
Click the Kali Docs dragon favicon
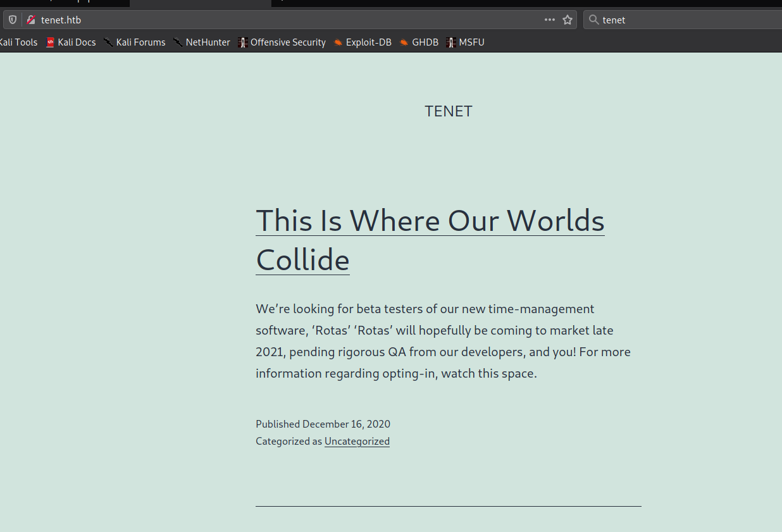(49, 42)
